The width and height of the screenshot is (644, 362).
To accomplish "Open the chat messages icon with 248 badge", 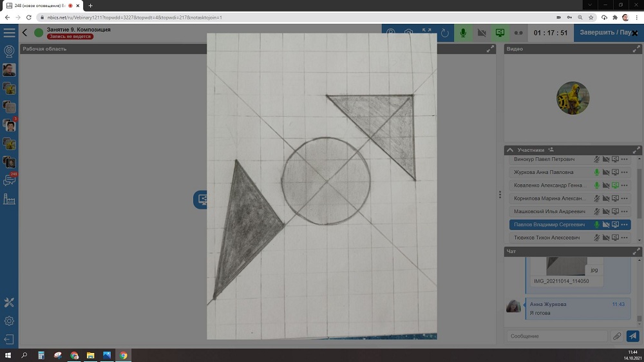I will point(9,180).
